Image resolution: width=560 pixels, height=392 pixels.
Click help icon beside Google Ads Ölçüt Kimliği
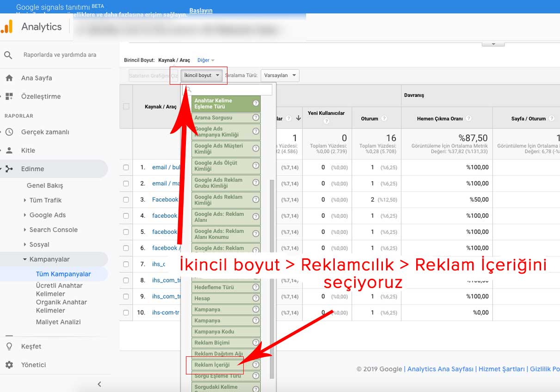[256, 165]
